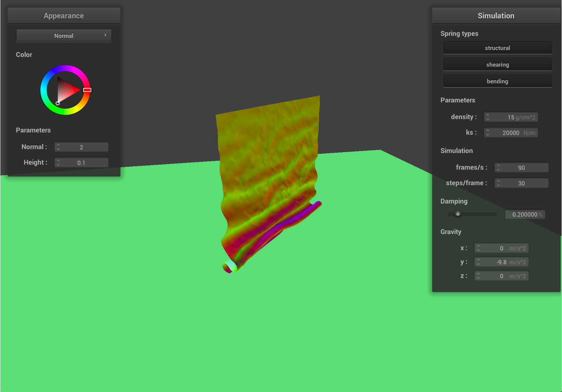Click the gravity x stepper arrows
Screen dimensions: 562x392
[x=478, y=248]
